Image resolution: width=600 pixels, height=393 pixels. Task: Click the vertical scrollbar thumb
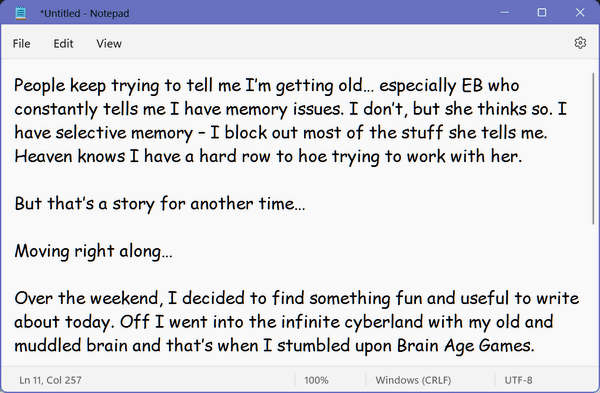pos(593,148)
